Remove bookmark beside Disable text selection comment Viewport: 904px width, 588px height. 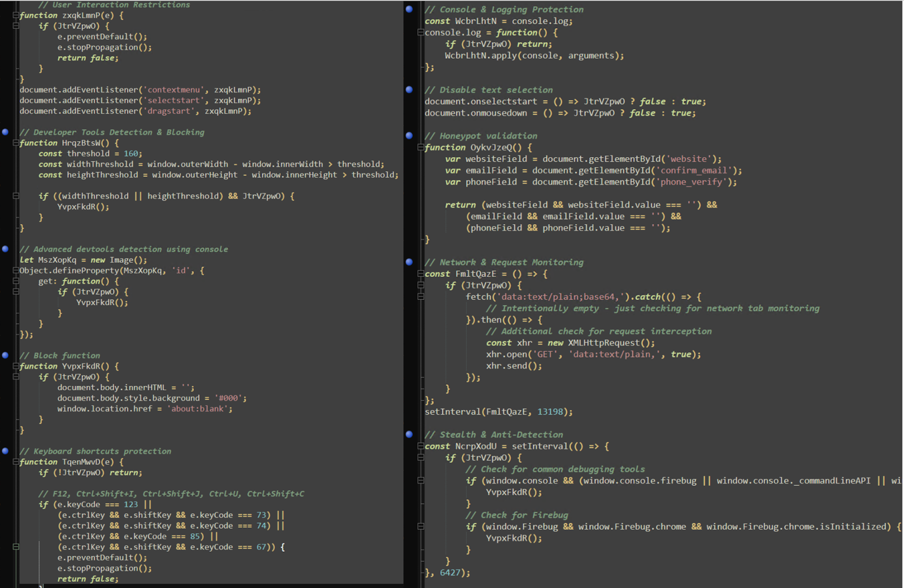pos(409,89)
